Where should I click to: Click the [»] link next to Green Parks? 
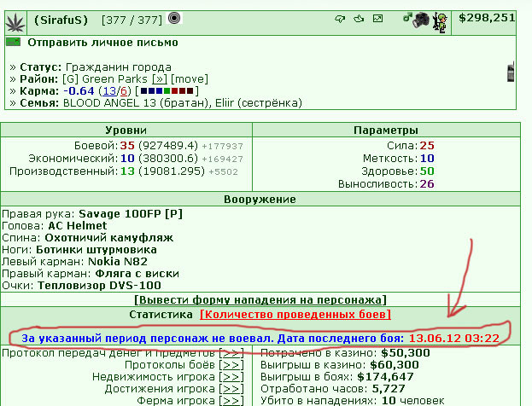coord(159,79)
